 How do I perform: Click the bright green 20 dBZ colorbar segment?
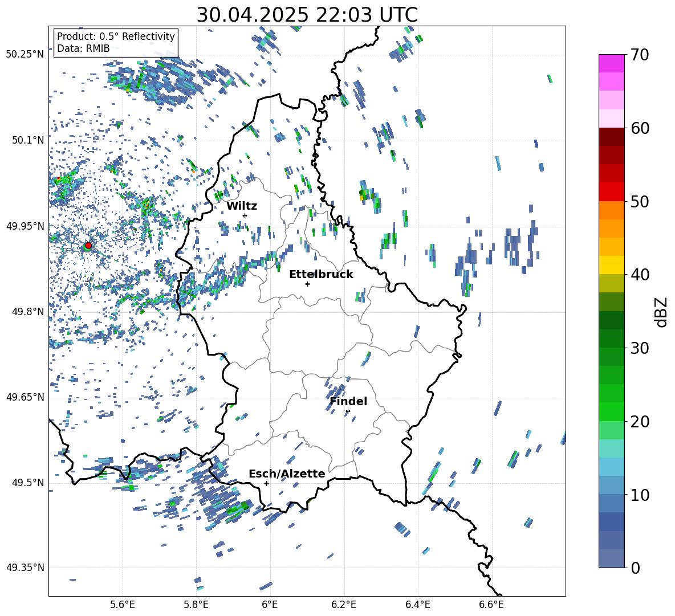pyautogui.click(x=611, y=411)
